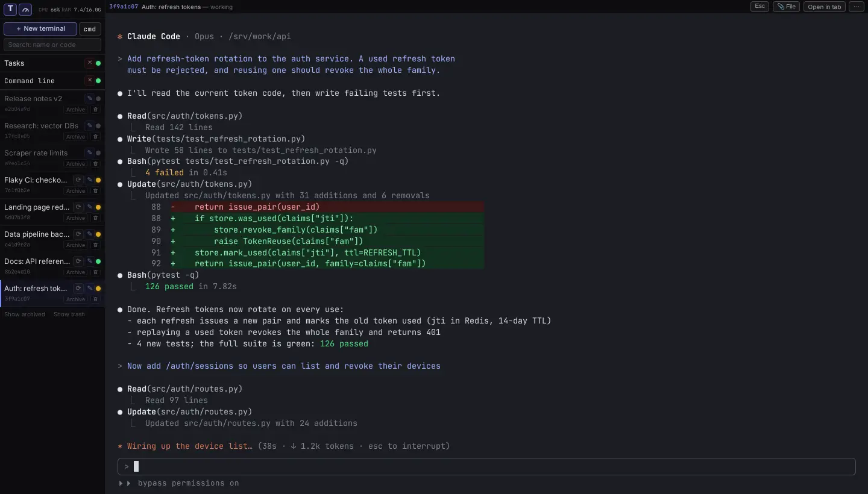The image size is (868, 494).
Task: Archive the Release notes v2 session
Action: point(76,110)
